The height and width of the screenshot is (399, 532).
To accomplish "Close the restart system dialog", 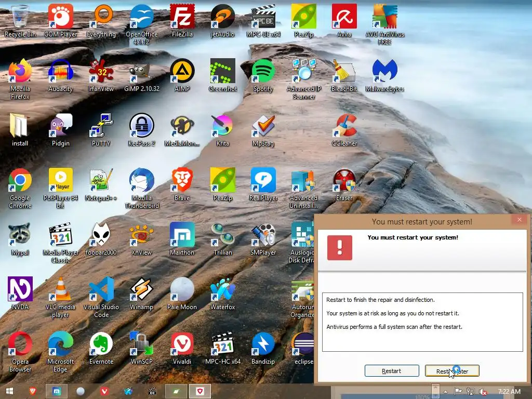I will click(x=519, y=220).
